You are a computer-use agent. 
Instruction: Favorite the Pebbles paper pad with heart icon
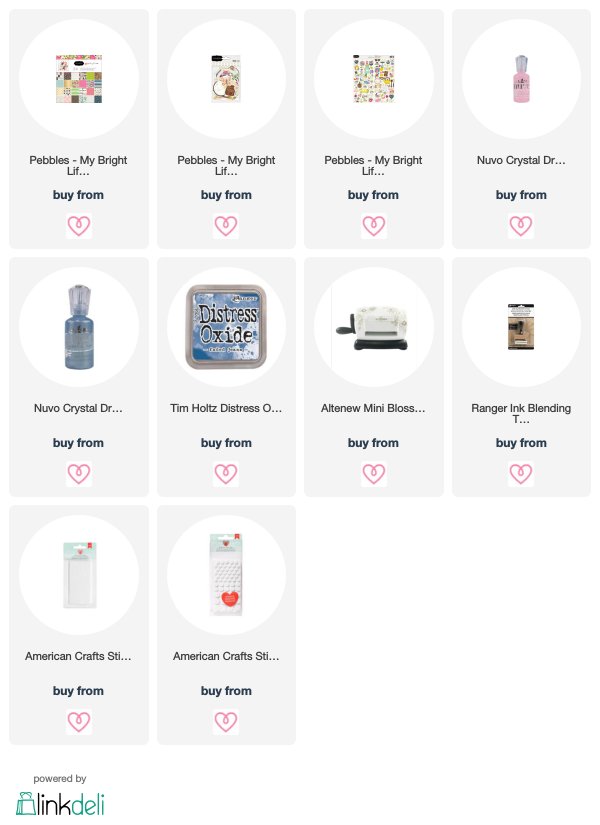(78, 226)
